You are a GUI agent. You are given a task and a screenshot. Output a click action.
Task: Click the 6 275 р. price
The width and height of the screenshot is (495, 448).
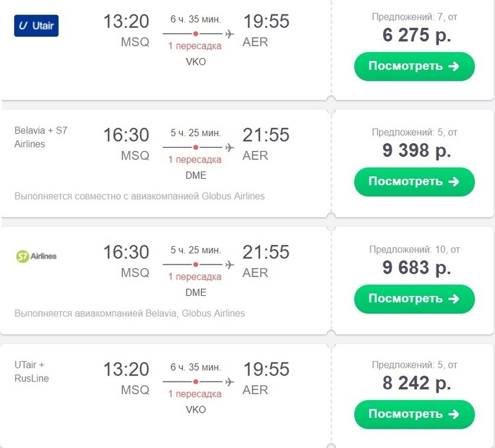coord(417,35)
